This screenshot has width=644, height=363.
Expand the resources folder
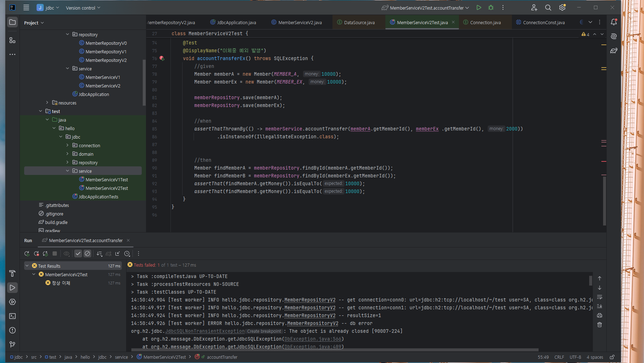tap(47, 103)
